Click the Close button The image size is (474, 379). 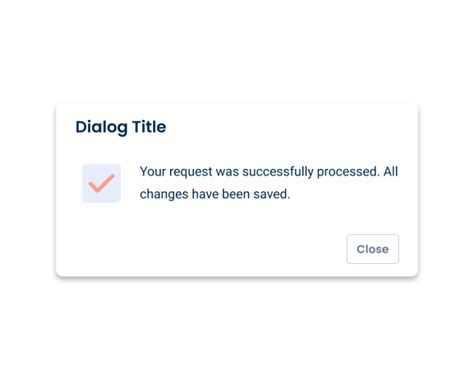372,249
